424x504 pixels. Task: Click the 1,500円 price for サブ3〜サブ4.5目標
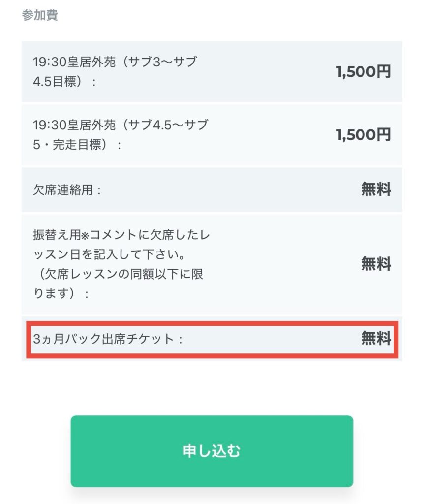click(363, 72)
